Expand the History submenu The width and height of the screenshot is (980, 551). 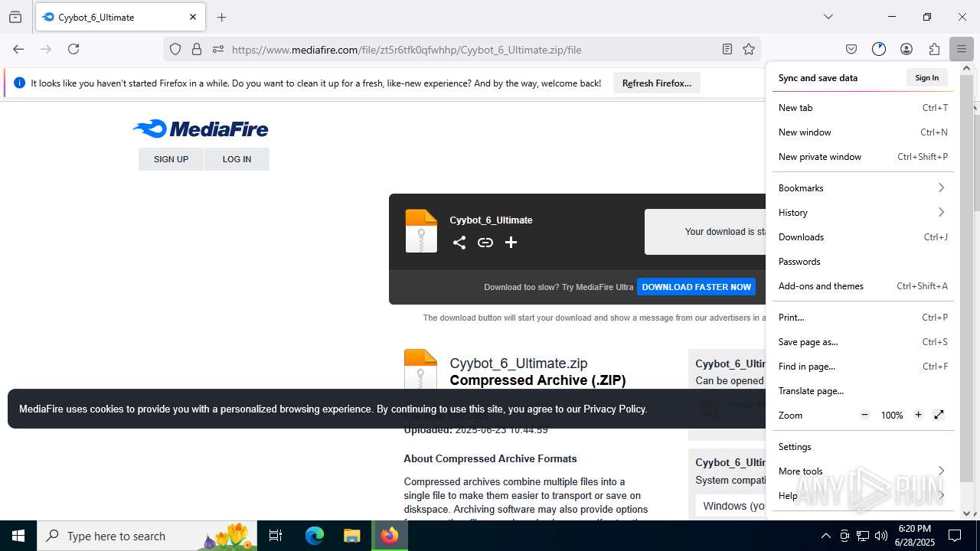(862, 213)
